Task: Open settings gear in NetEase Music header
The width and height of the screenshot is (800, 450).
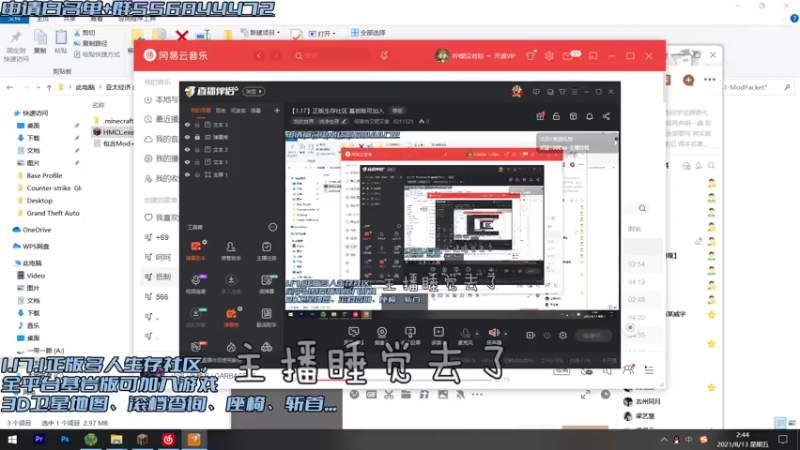Action: point(549,56)
